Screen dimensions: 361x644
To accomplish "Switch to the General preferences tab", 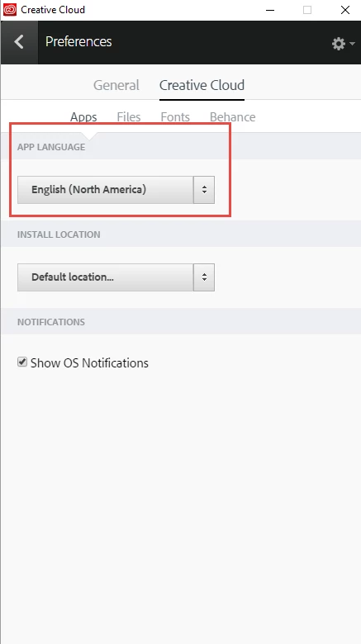I will (x=116, y=85).
